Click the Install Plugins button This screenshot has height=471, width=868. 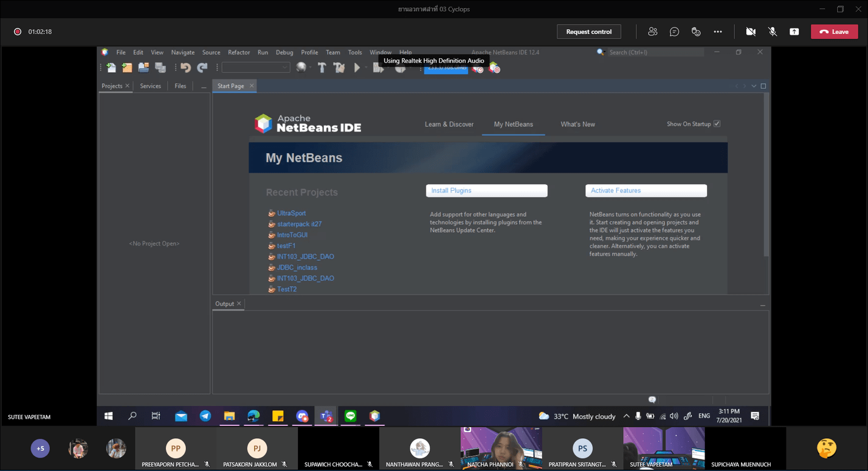tap(486, 191)
